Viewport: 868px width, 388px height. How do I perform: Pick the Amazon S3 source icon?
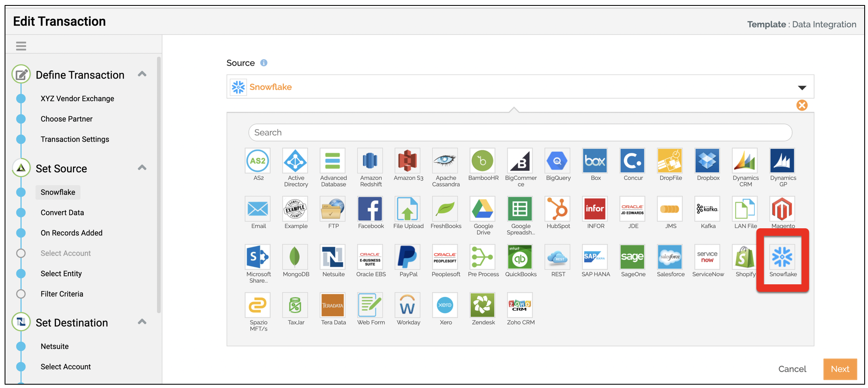(x=408, y=161)
